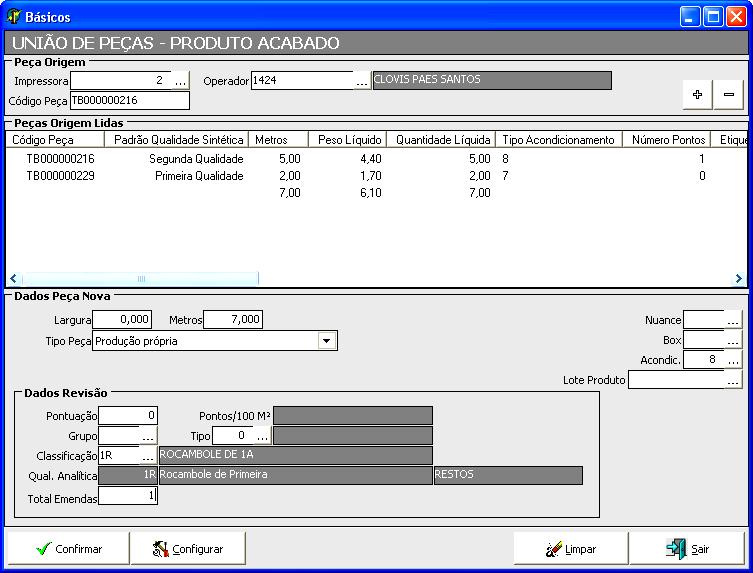The image size is (753, 573).
Task: Click the minus icon to remove piece
Action: (x=729, y=94)
